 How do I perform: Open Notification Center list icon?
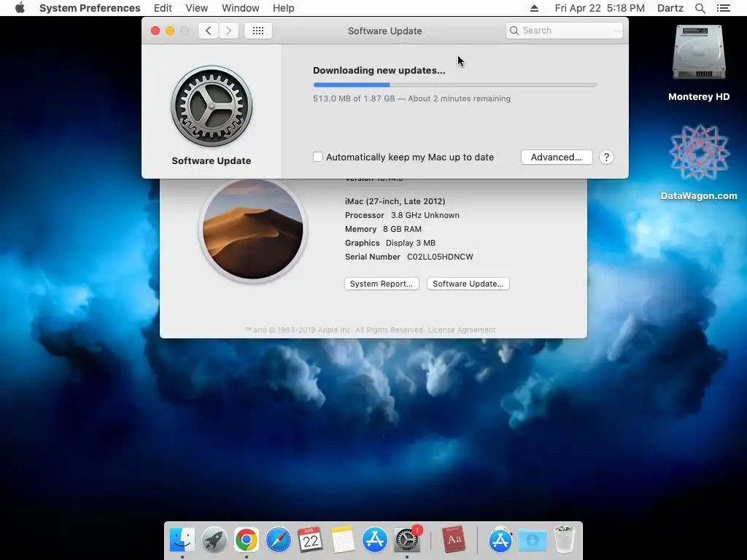(x=724, y=8)
